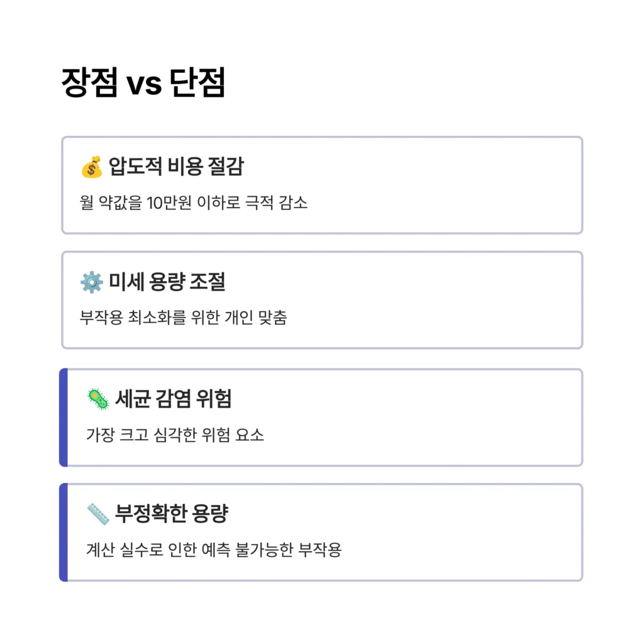Click the blue accent bar on 세균 감염 위험 card

tap(63, 418)
